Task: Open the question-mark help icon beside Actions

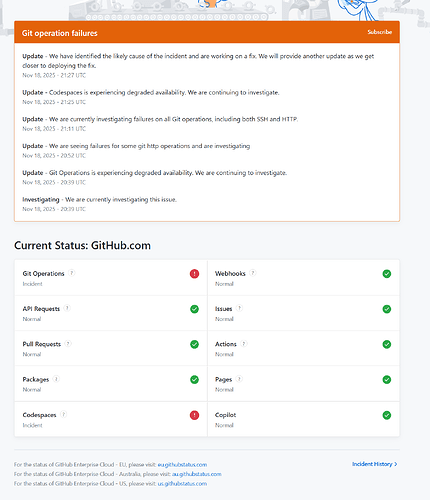Action: coord(244,344)
